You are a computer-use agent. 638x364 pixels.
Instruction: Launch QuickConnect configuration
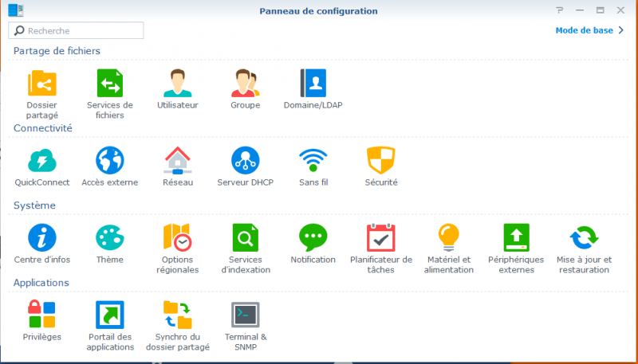point(42,160)
